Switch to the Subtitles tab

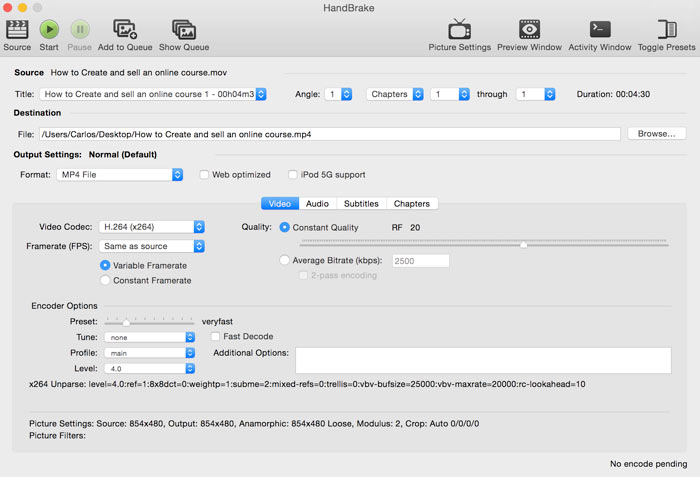click(361, 204)
